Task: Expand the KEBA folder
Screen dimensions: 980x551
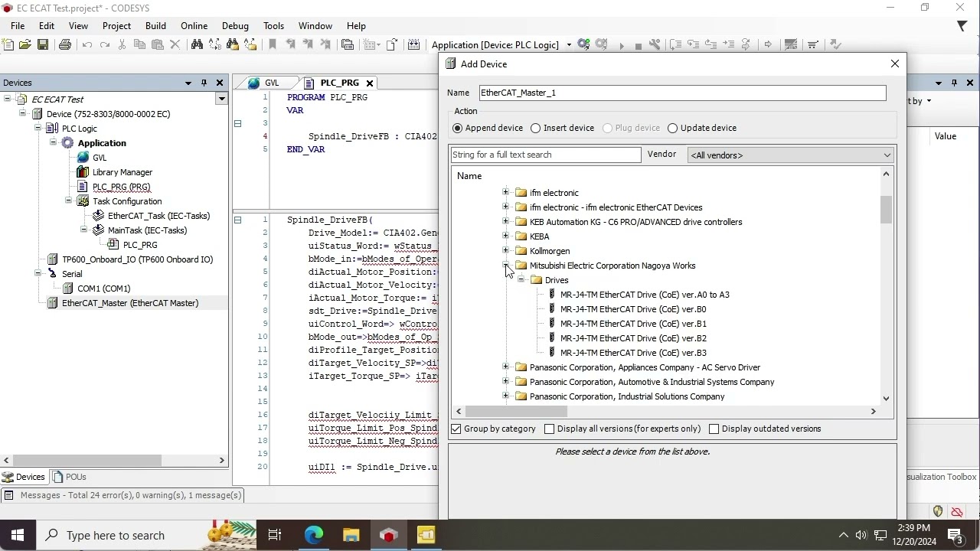Action: 505,236
